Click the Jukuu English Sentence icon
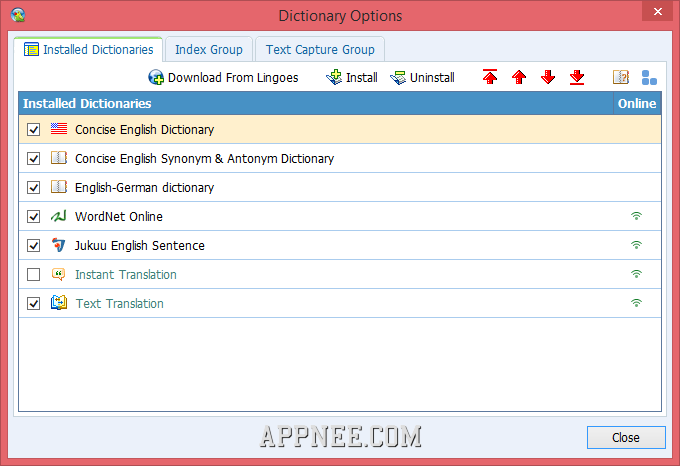680x466 pixels. [x=59, y=245]
